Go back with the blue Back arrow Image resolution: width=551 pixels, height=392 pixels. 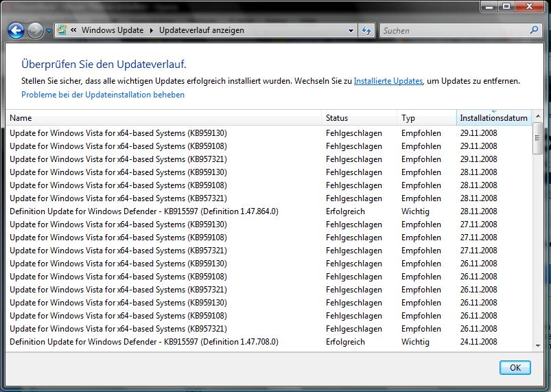(16, 31)
